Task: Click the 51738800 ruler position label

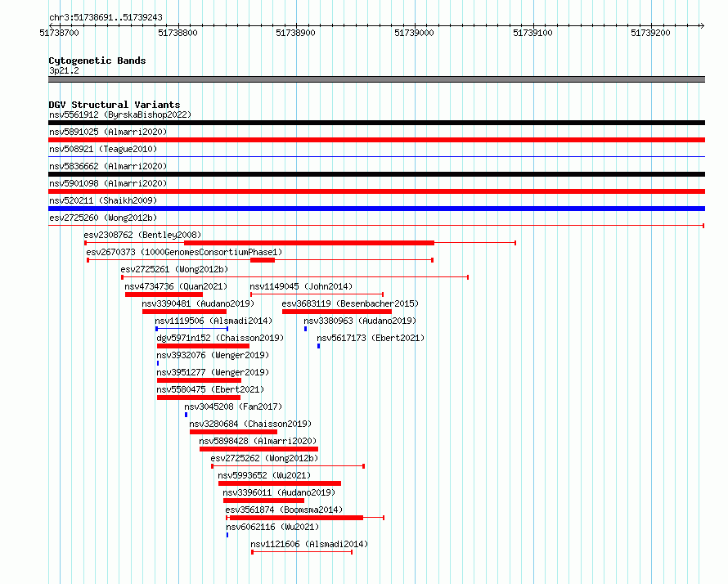Action: click(x=178, y=33)
